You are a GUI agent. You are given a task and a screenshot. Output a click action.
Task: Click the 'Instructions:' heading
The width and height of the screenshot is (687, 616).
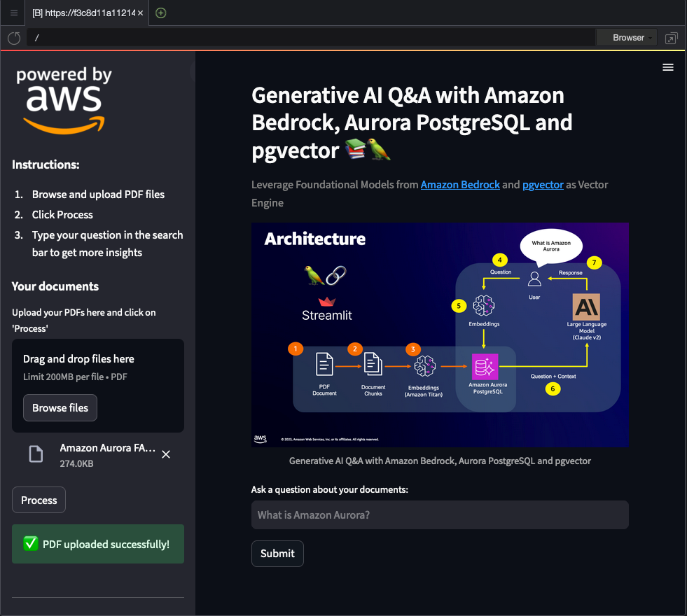46,164
